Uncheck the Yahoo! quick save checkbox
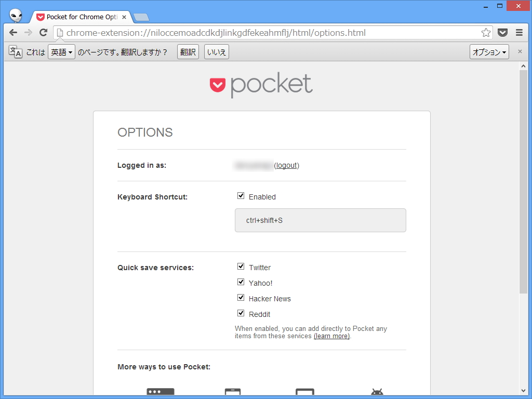 (241, 282)
